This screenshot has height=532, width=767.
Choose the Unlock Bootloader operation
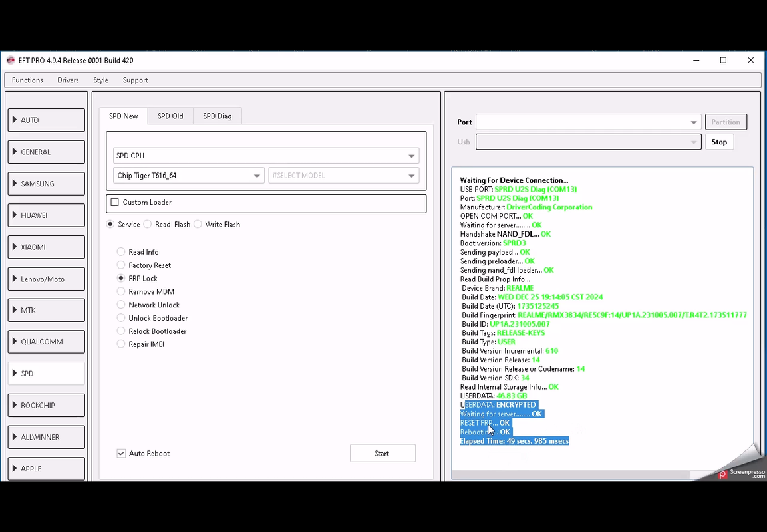pyautogui.click(x=121, y=318)
